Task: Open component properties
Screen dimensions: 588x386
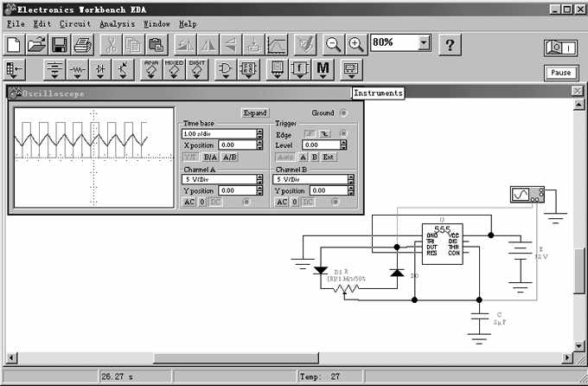Action: (305, 45)
